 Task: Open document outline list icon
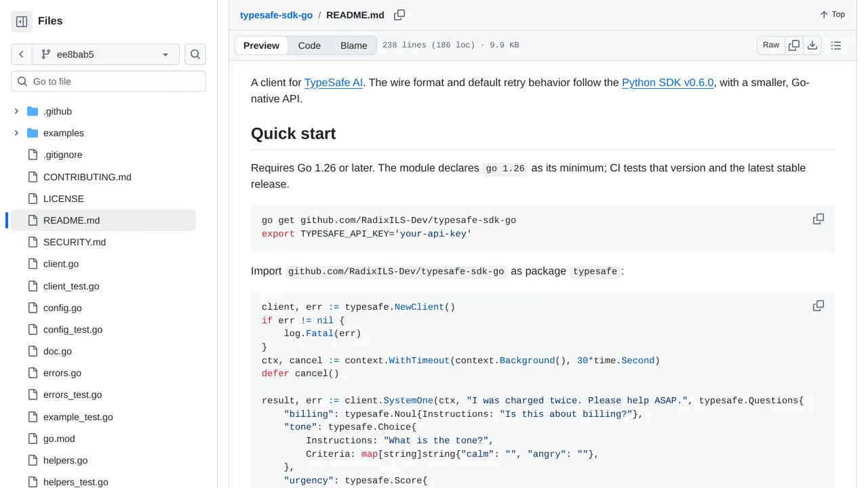coord(836,45)
